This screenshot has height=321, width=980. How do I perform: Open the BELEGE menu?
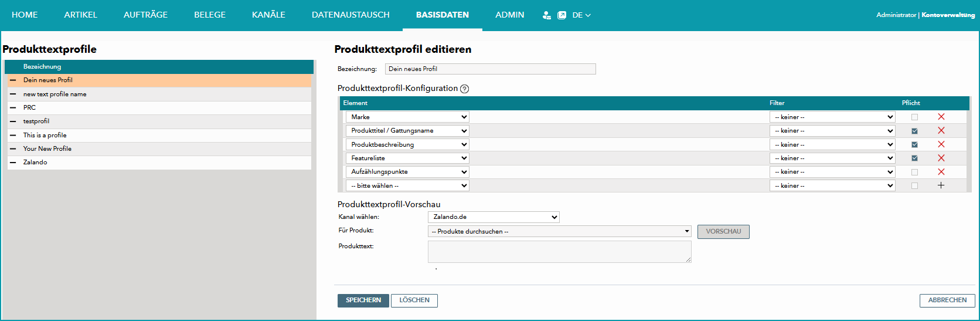[210, 15]
